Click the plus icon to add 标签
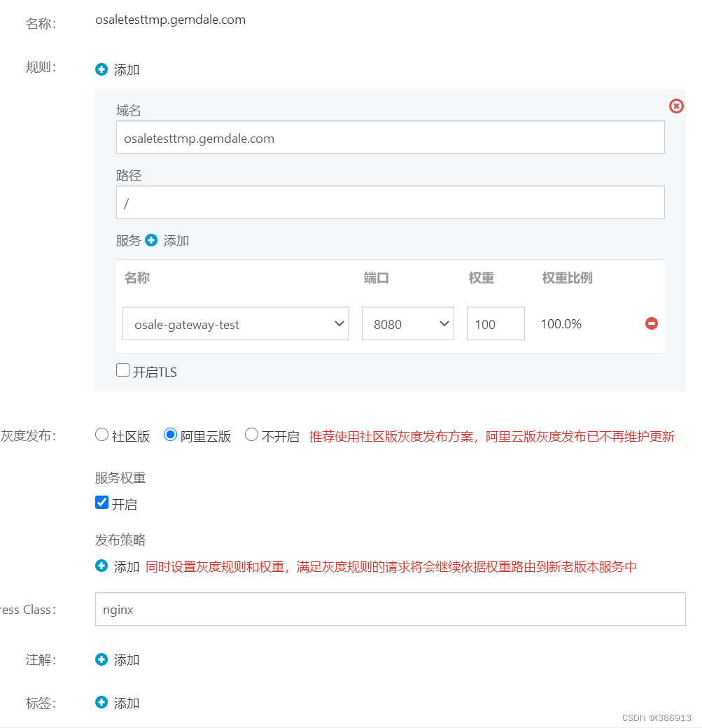 pos(101,703)
